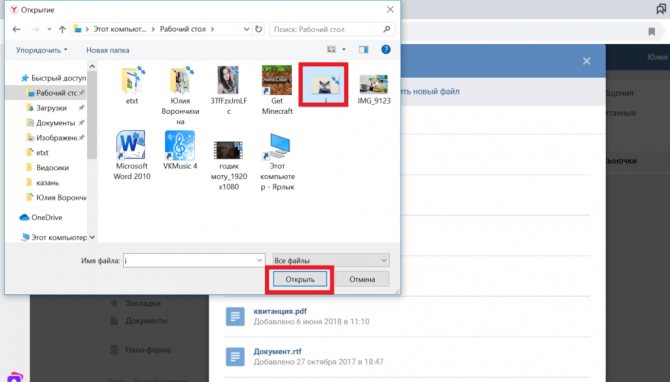Screen dimensions: 670x382
Task: Click the Имя файла input field
Action: pyautogui.click(x=194, y=260)
